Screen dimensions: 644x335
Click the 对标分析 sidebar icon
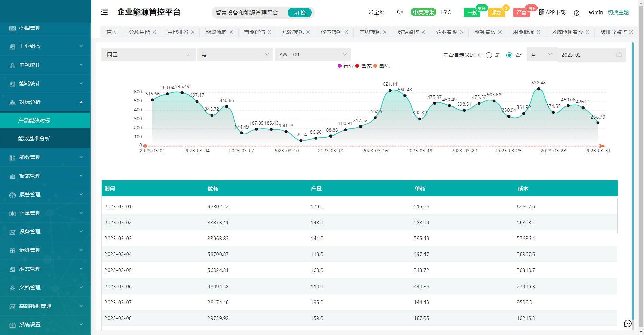tap(12, 102)
